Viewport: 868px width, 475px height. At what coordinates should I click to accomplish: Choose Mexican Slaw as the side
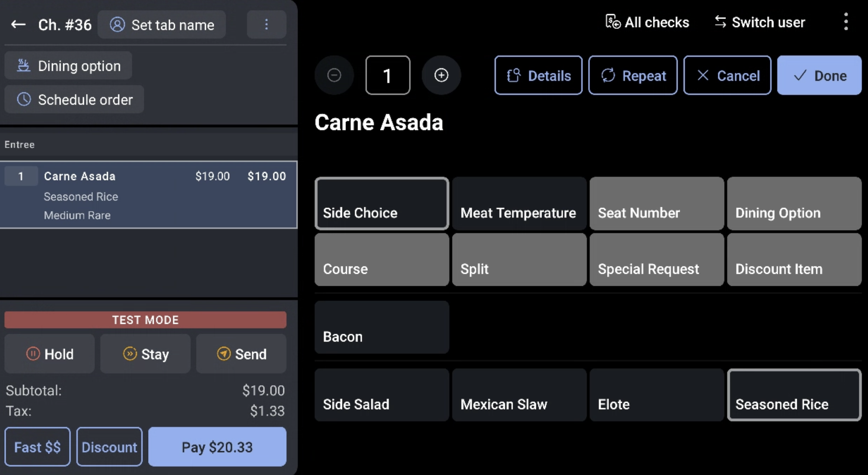519,395
